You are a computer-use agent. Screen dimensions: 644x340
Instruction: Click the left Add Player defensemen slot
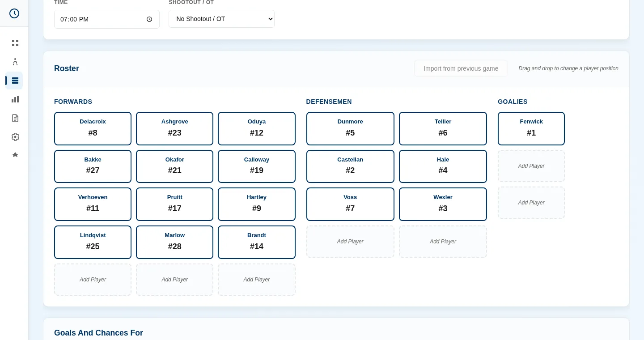tap(350, 242)
